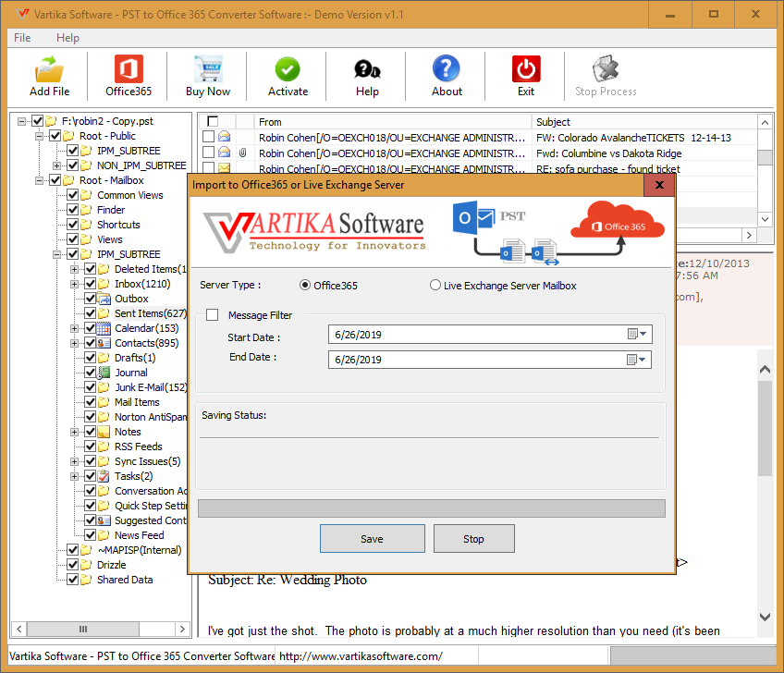Collapse the Root - Public tree node
The width and height of the screenshot is (784, 673).
(39, 136)
